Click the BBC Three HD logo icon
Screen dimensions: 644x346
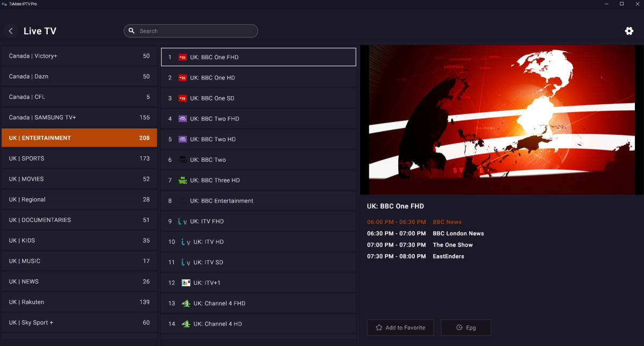pos(182,181)
